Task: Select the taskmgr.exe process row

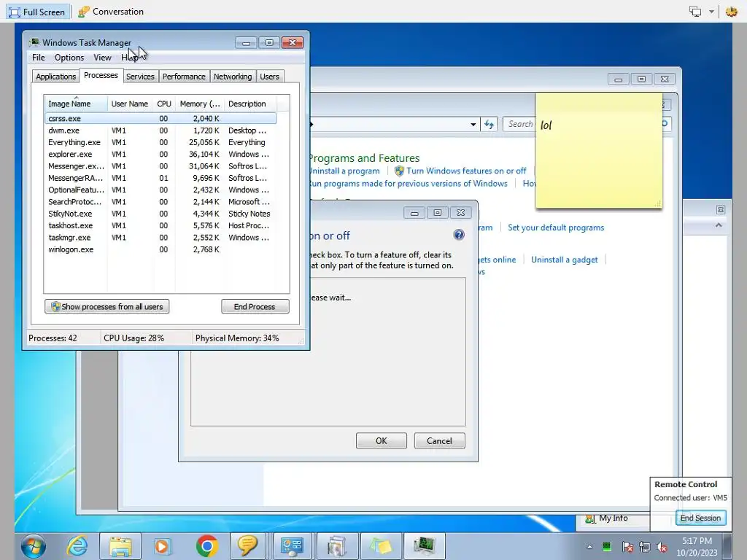Action: 160,238
